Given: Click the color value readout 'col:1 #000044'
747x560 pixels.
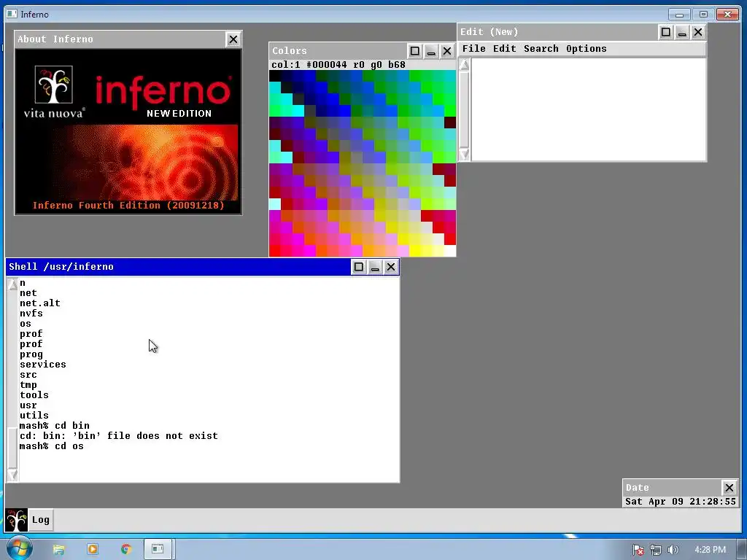Looking at the screenshot, I should pos(309,65).
